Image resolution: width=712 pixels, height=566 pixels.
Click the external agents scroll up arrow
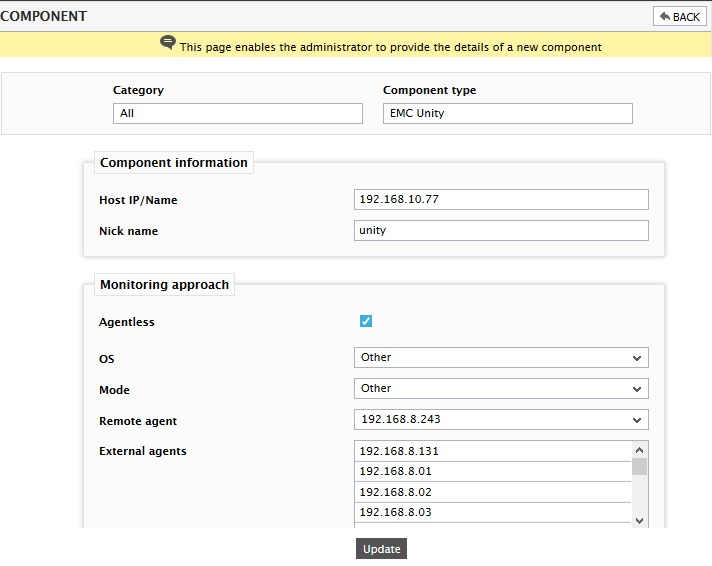[639, 450]
